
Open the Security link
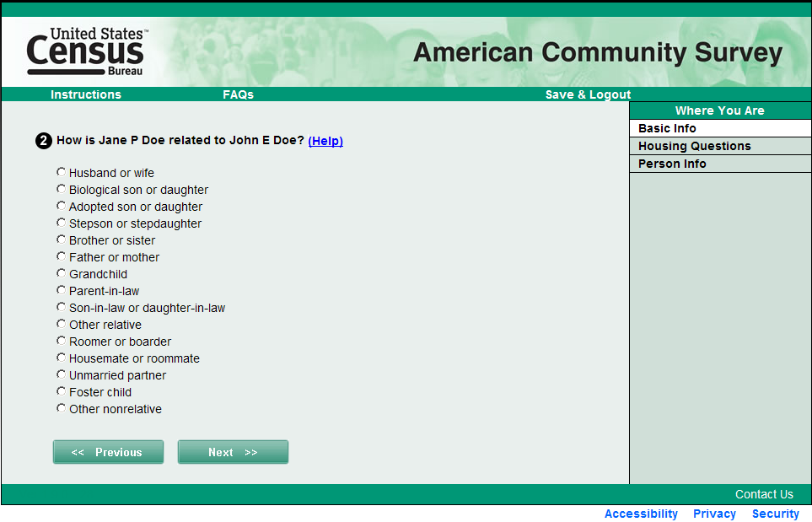point(776,514)
